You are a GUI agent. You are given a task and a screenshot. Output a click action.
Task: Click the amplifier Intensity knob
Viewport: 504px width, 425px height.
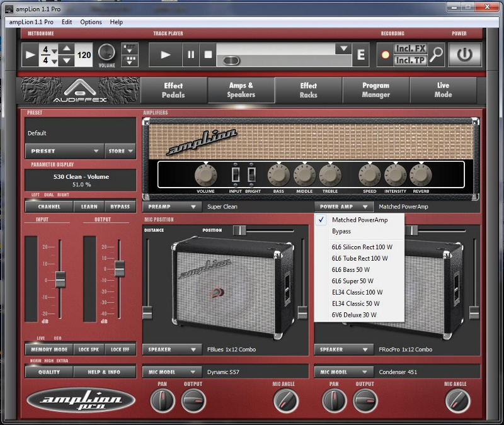pos(396,176)
